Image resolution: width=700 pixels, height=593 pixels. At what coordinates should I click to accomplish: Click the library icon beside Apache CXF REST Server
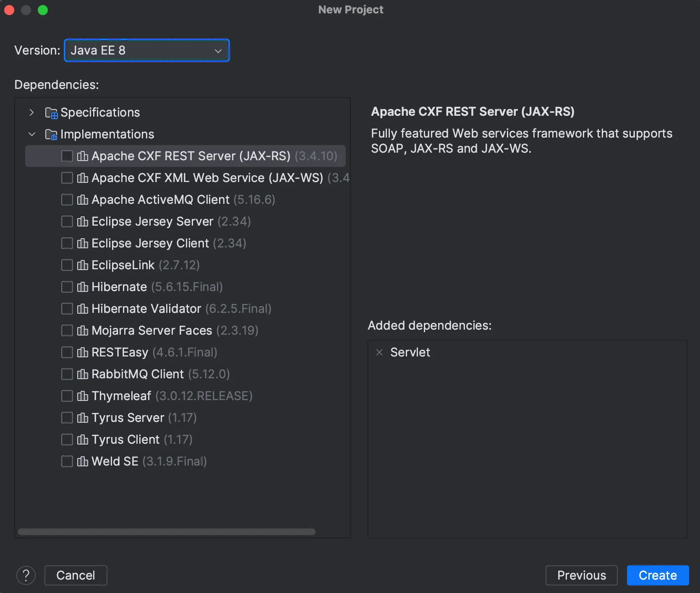point(83,156)
